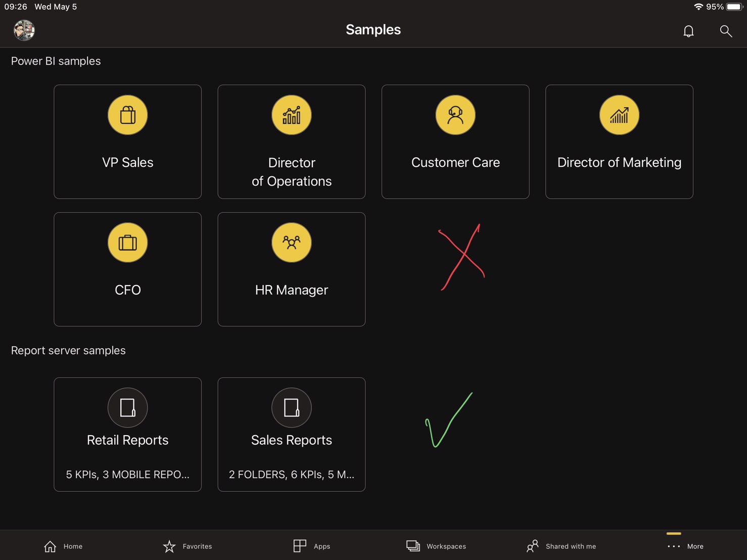Tap the 'Power BI samples' heading
This screenshot has width=747, height=560.
56,61
